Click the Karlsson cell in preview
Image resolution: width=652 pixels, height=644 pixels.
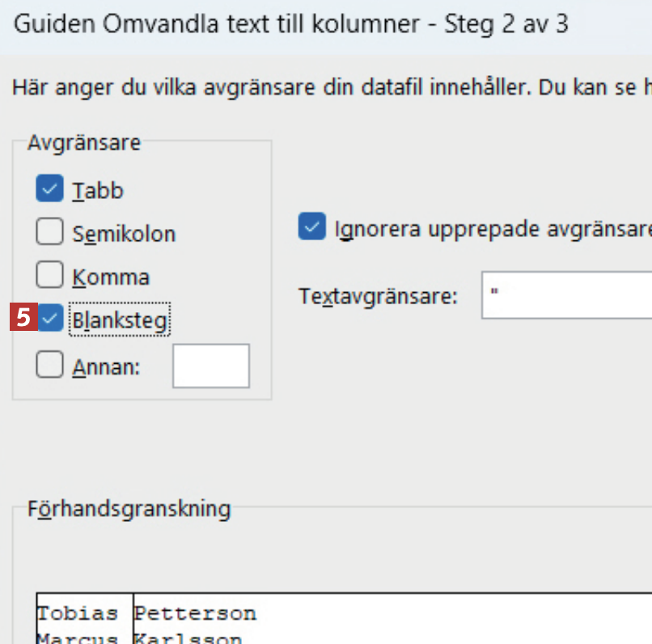(188, 638)
